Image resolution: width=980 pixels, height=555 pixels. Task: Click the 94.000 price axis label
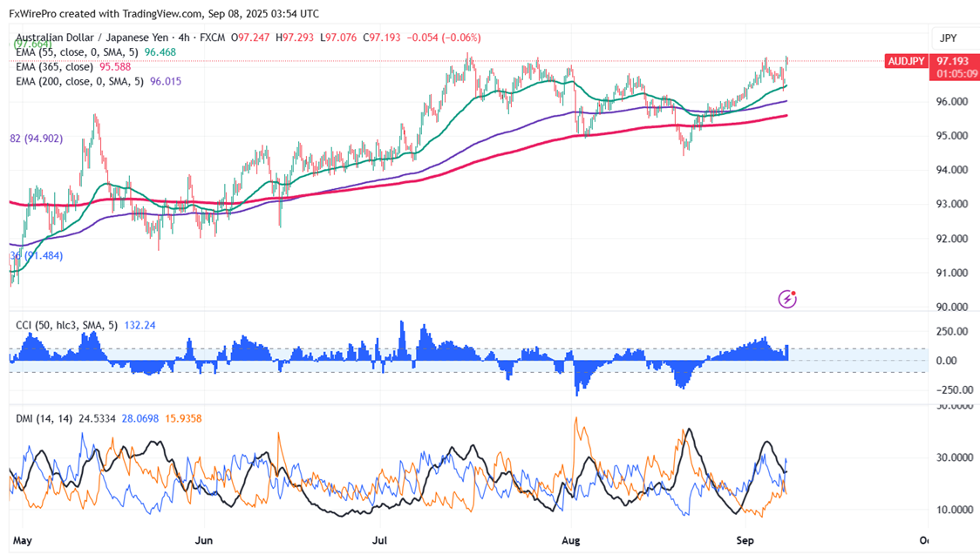point(952,170)
